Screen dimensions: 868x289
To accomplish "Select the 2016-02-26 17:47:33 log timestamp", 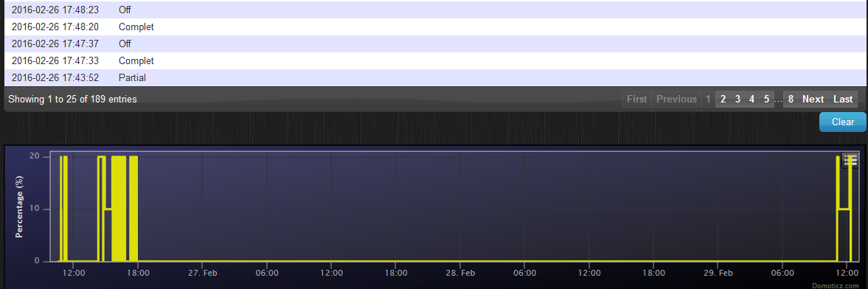I will click(55, 60).
